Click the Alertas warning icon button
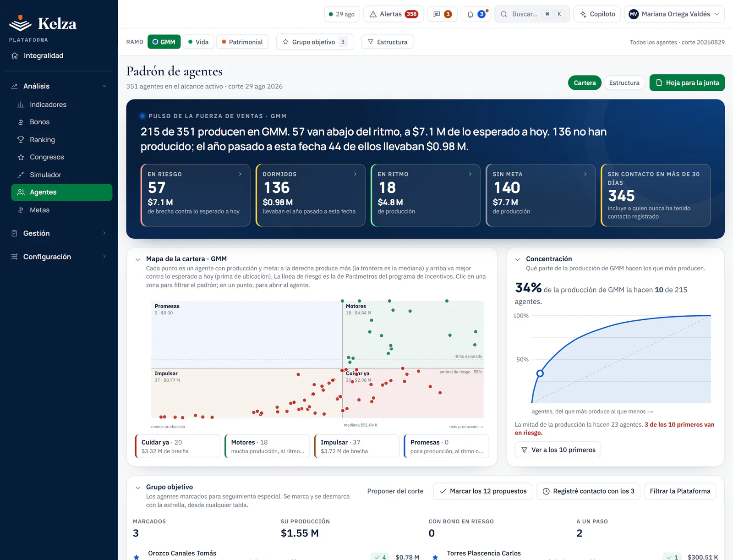733x560 pixels. click(x=394, y=14)
